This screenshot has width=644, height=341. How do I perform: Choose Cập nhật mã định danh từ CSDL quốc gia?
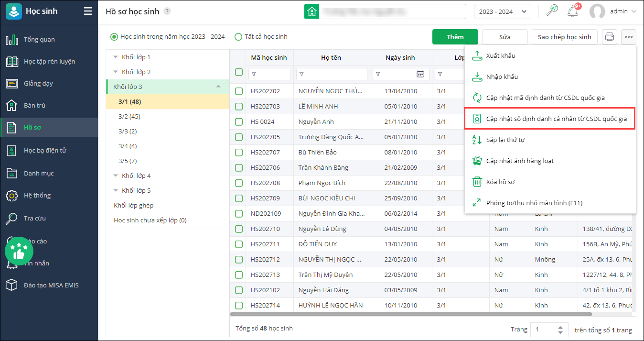(550, 98)
